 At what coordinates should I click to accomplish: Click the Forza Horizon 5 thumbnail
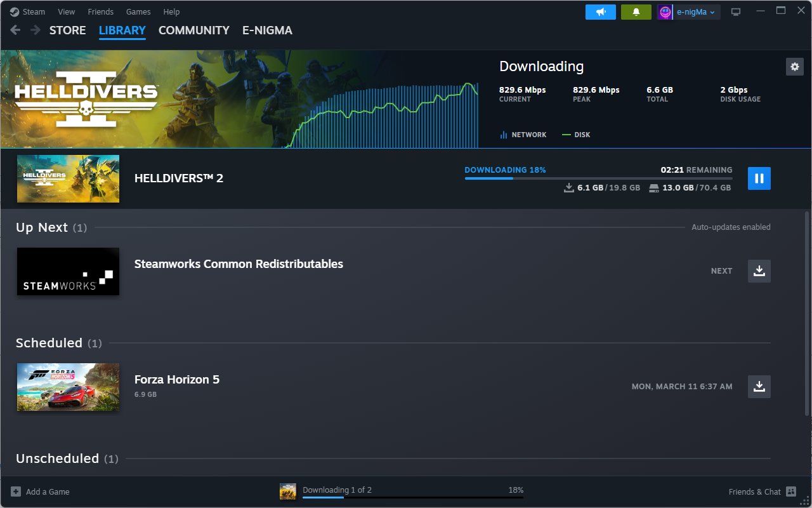click(x=68, y=387)
